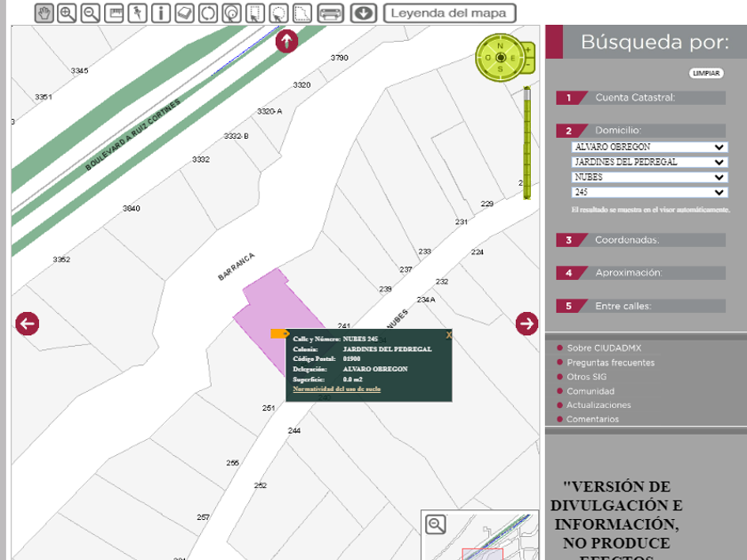Open the JARDINES DEL PEDREGAL colonia dropdown
747x560 pixels.
[649, 163]
